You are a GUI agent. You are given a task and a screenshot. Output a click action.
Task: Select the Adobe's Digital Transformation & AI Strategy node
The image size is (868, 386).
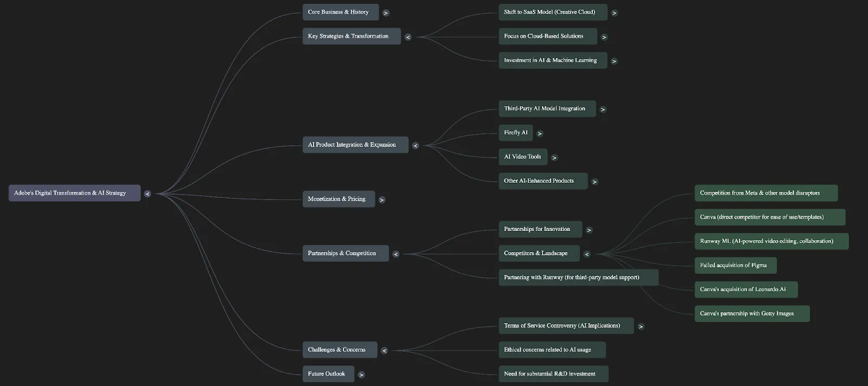74,193
